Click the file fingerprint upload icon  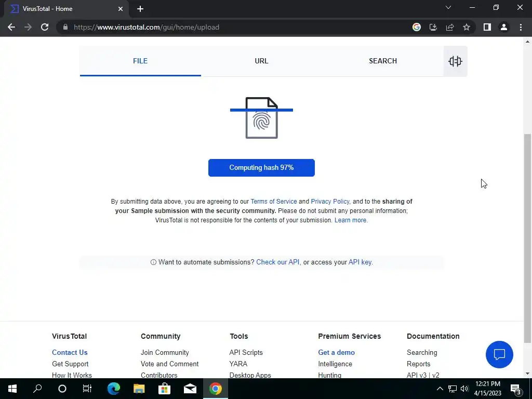click(x=262, y=118)
